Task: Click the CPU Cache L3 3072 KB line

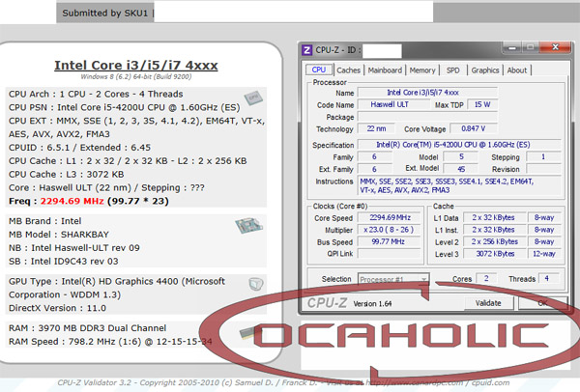Action: [x=66, y=175]
